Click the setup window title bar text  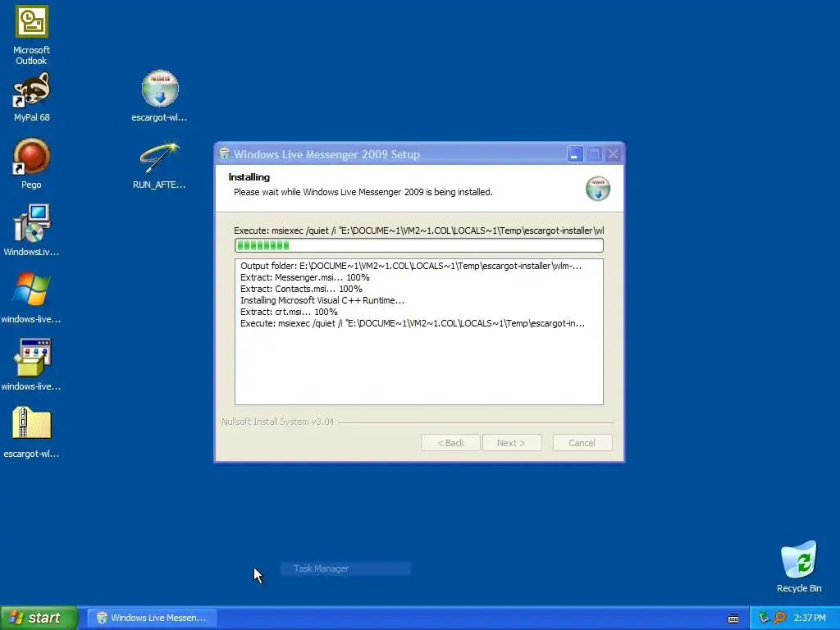coord(326,154)
